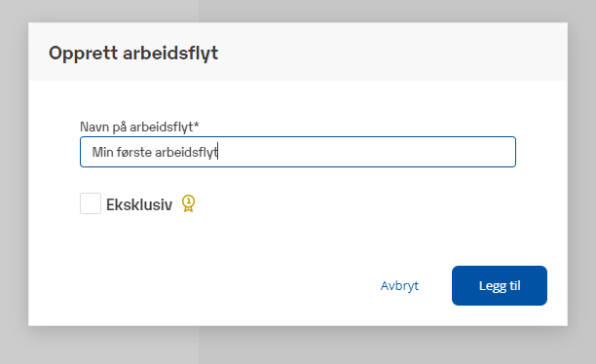Click the asterisk in the required field label
Screen dimensions: 596x364
[x=197, y=124]
